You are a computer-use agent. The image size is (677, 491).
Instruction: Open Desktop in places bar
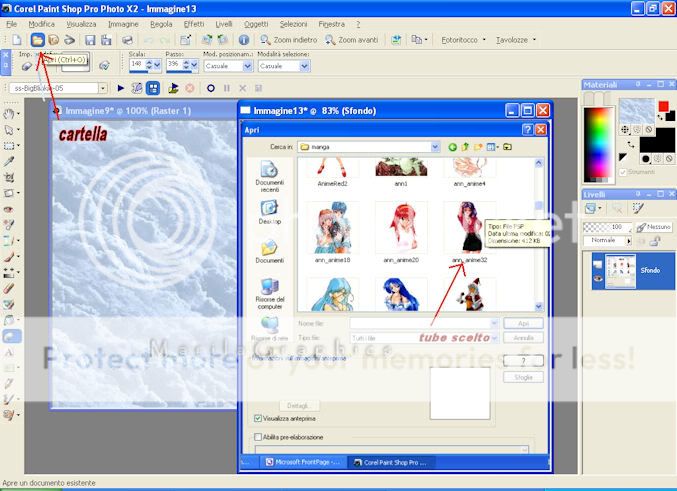pyautogui.click(x=269, y=212)
